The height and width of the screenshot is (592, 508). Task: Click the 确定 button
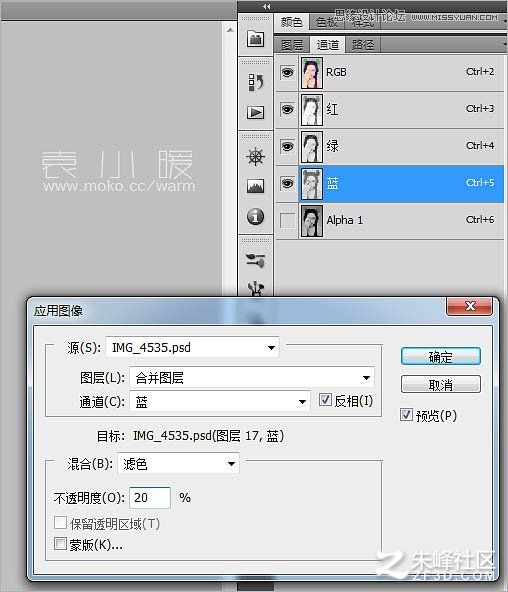click(x=440, y=356)
